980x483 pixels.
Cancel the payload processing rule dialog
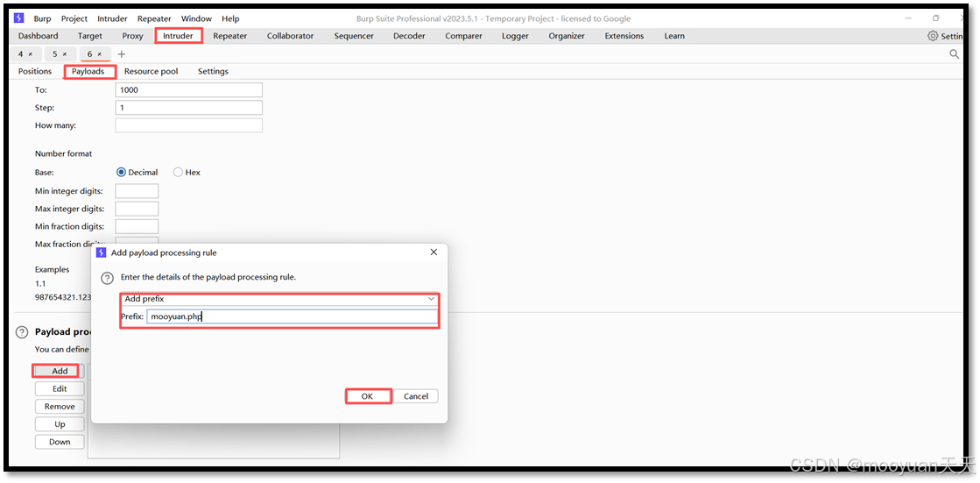point(416,396)
